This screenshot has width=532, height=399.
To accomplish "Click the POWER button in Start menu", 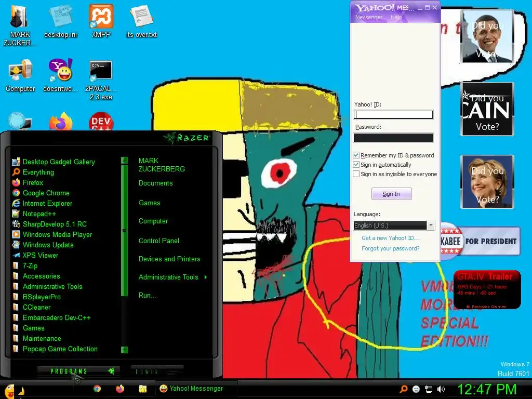I will (x=157, y=371).
